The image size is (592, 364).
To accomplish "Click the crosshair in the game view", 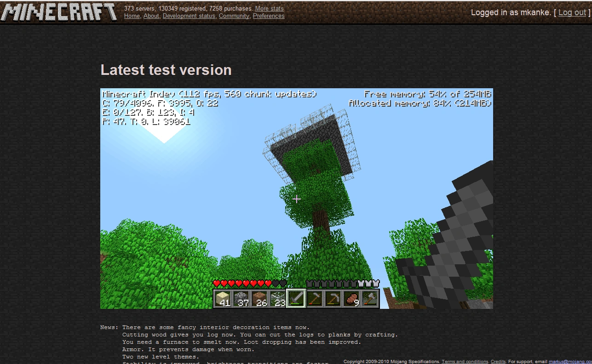I will click(297, 199).
